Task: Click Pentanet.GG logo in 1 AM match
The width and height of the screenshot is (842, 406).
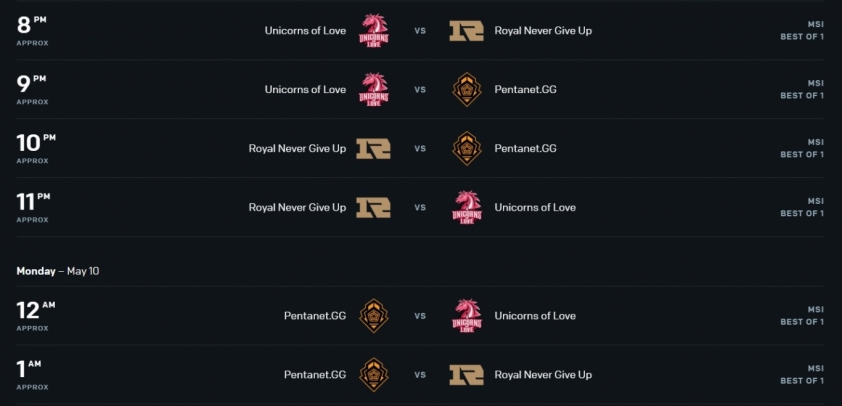Action: (x=374, y=375)
